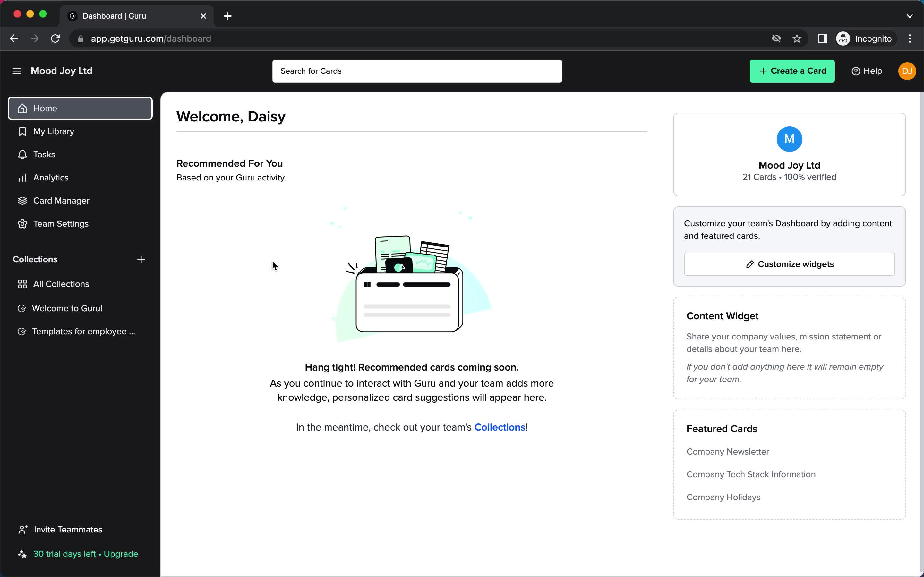This screenshot has width=924, height=577.
Task: Select the Welcome to Guru menu item
Action: (x=67, y=308)
